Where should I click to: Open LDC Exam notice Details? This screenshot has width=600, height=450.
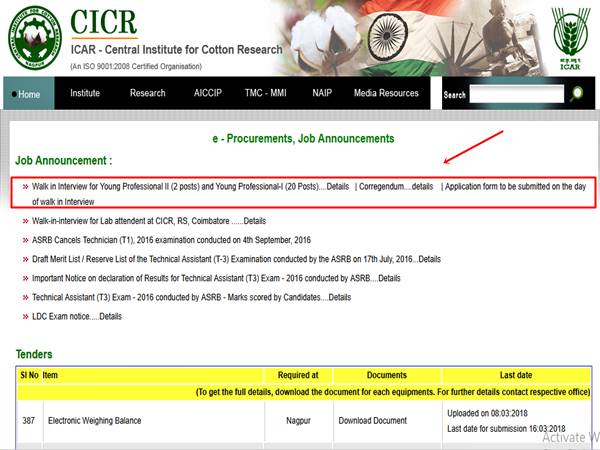(x=110, y=316)
